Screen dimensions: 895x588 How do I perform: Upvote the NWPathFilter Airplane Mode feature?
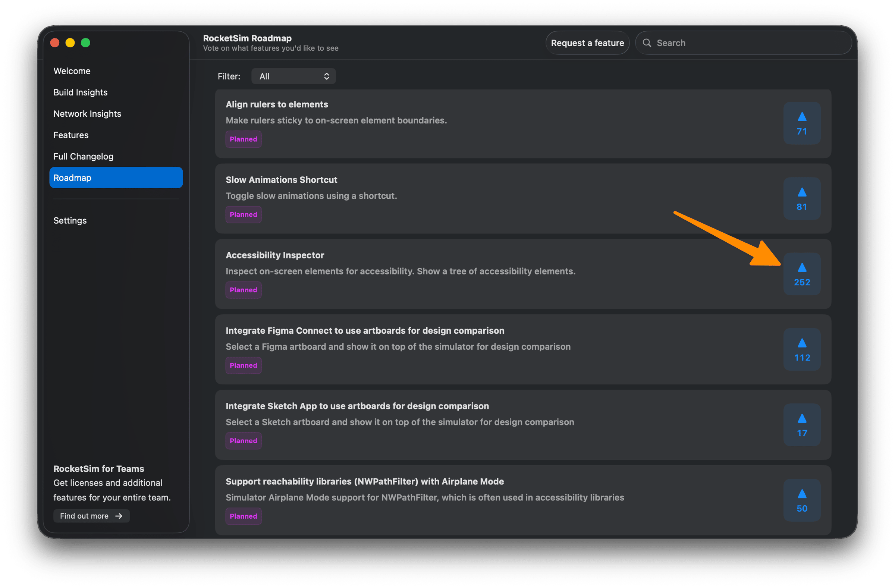click(x=802, y=500)
